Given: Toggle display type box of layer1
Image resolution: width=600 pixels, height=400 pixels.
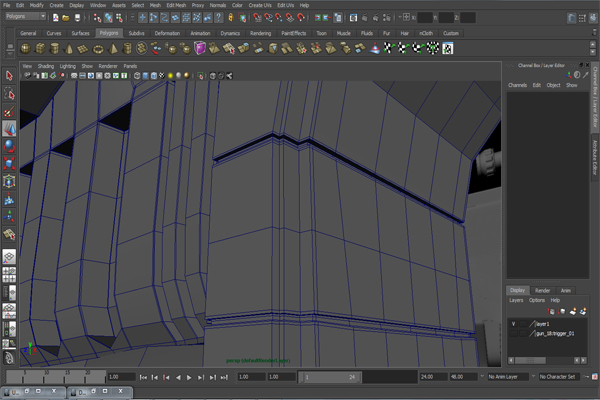Looking at the screenshot, I should [523, 324].
